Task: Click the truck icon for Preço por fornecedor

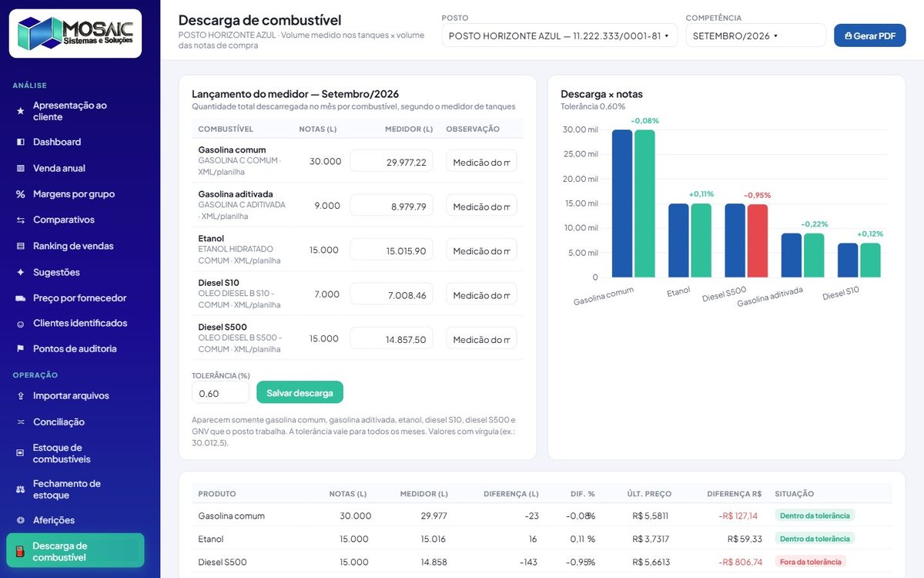Action: (21, 297)
